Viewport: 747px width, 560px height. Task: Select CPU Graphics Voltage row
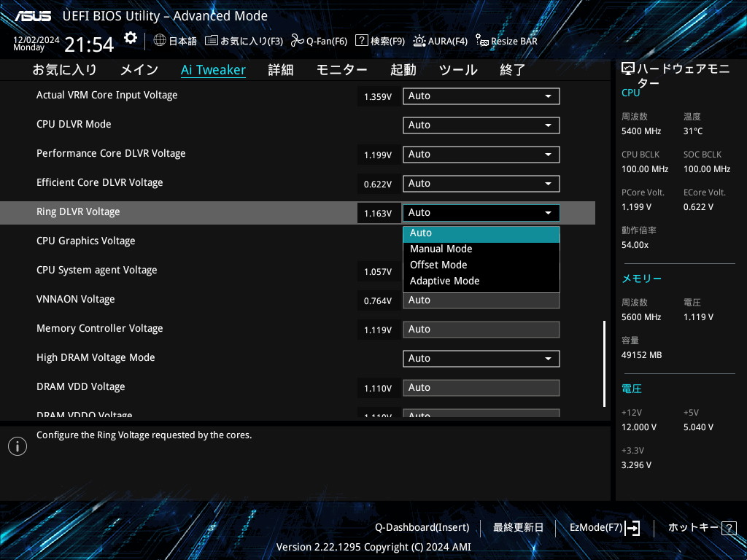298,241
